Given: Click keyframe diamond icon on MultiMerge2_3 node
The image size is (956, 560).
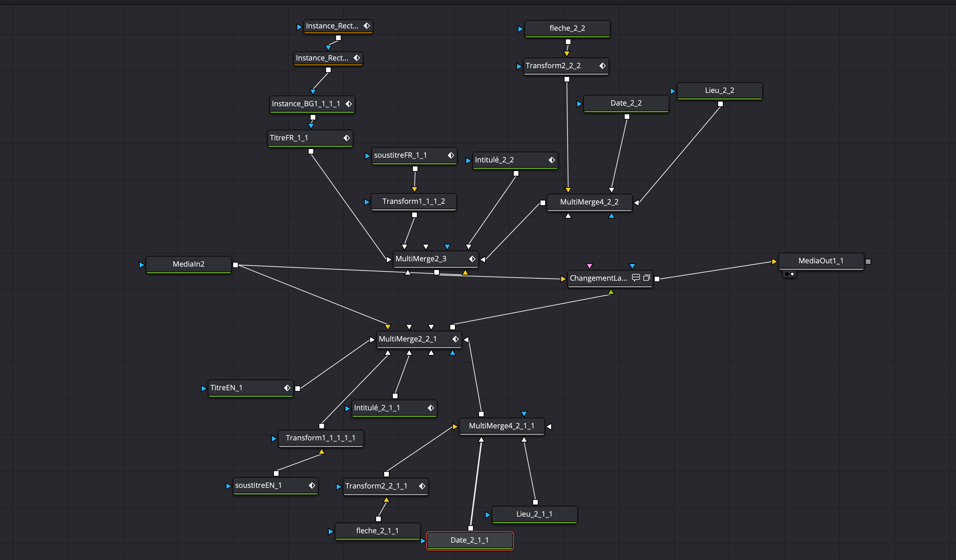Looking at the screenshot, I should 472,259.
